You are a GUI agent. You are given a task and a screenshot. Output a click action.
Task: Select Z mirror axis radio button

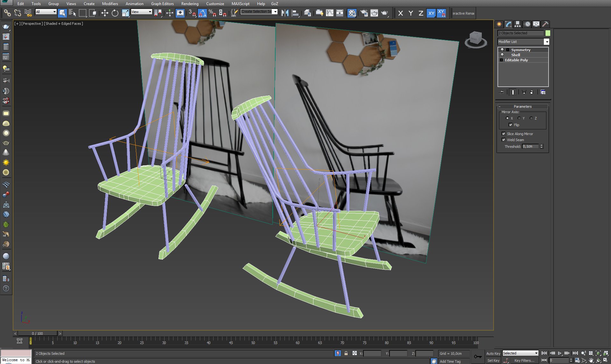pyautogui.click(x=531, y=118)
